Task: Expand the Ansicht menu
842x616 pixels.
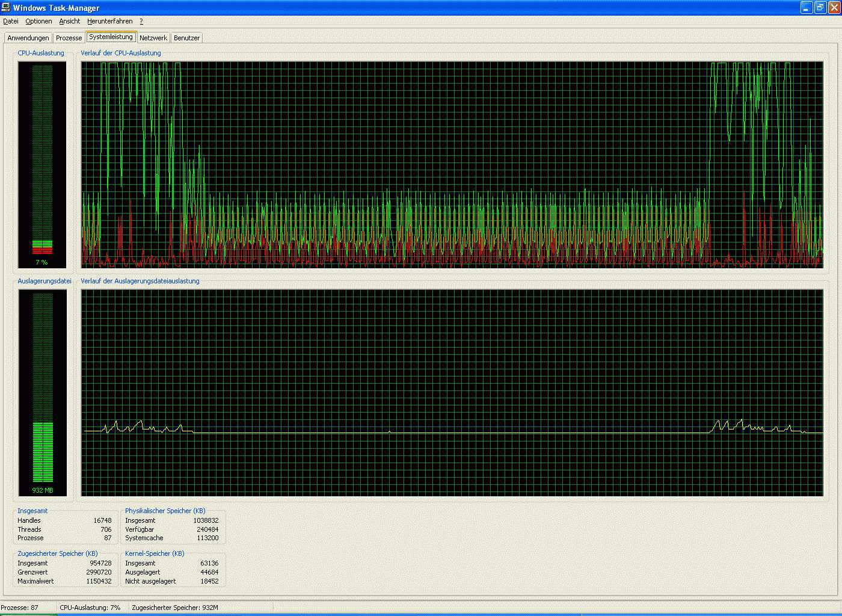Action: click(x=69, y=21)
